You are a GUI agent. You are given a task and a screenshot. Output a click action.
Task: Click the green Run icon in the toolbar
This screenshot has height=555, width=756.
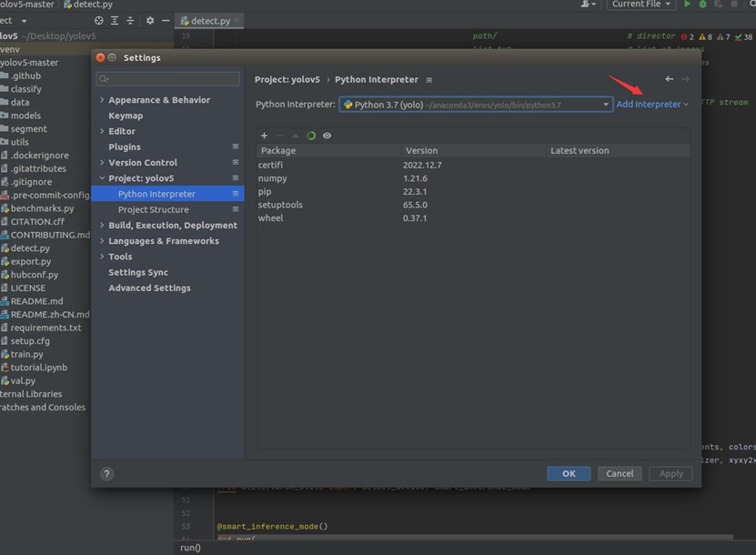[687, 4]
